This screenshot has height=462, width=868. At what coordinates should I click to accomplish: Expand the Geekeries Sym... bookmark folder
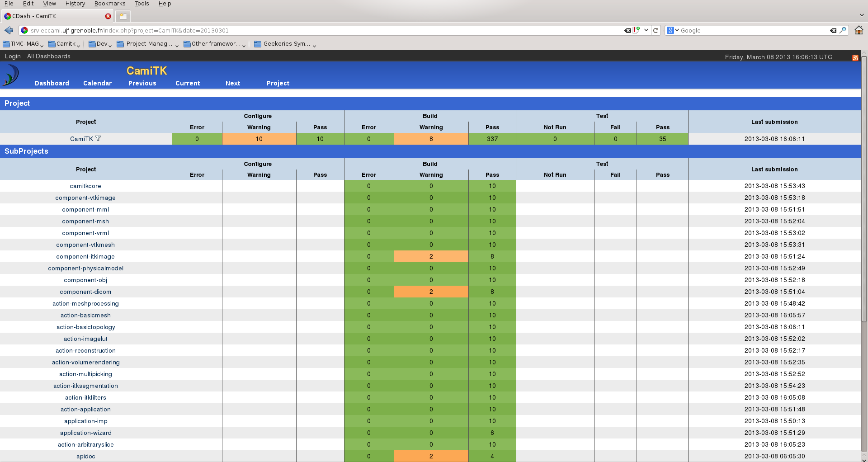tap(285, 44)
